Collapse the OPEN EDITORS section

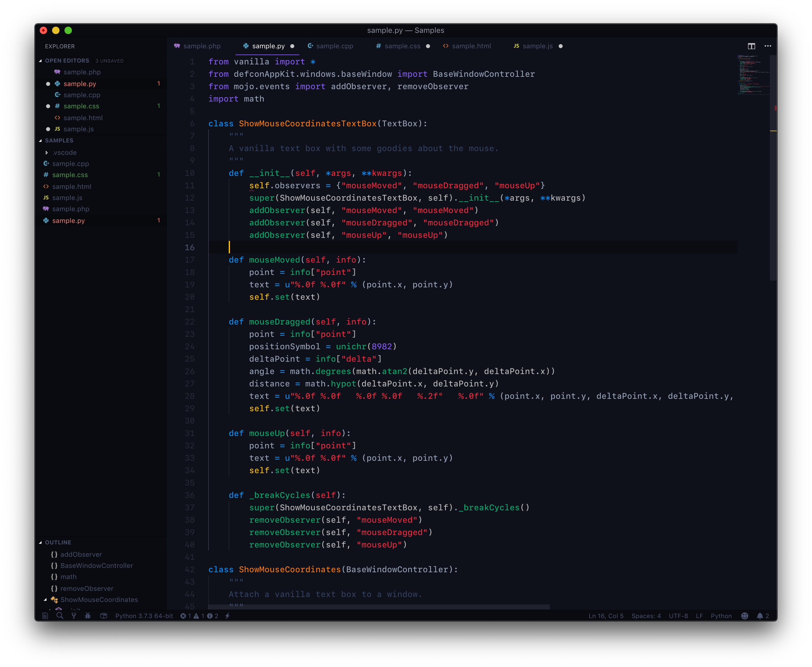[40, 61]
